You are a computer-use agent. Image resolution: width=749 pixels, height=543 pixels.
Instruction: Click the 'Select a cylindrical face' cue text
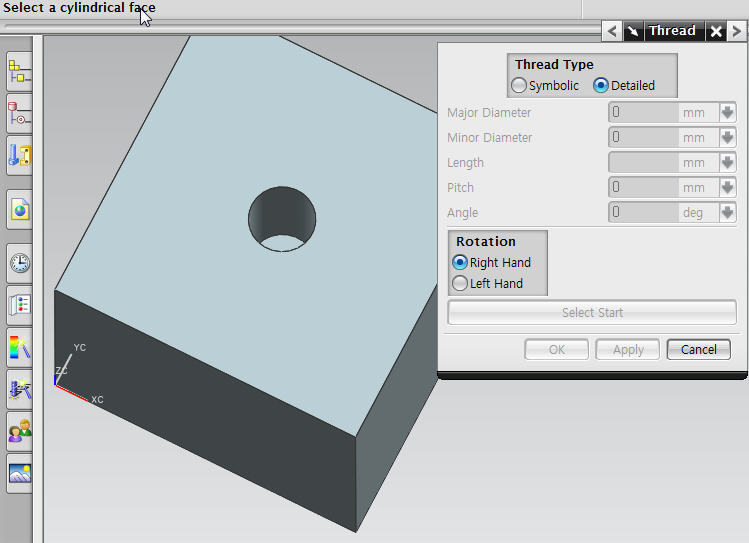(79, 8)
